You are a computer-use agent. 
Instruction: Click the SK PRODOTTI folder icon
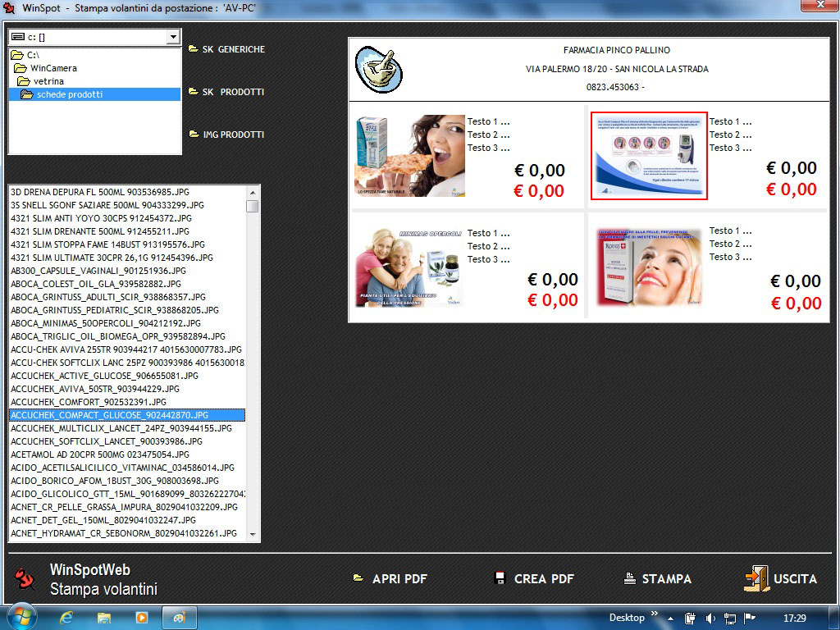(194, 92)
